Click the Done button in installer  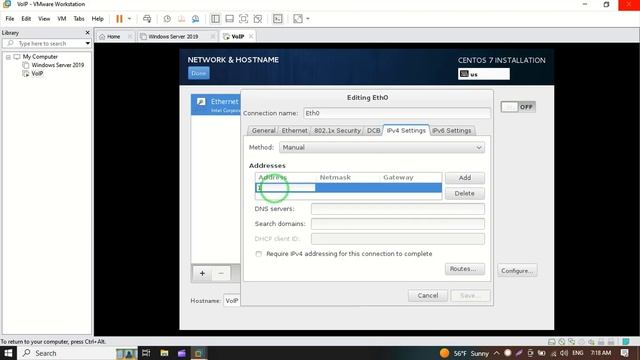(199, 73)
